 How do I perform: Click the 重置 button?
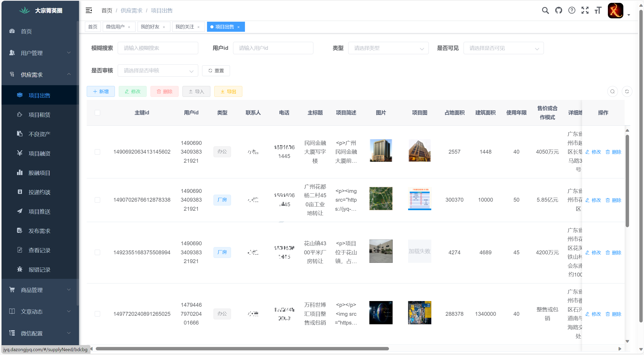point(216,70)
